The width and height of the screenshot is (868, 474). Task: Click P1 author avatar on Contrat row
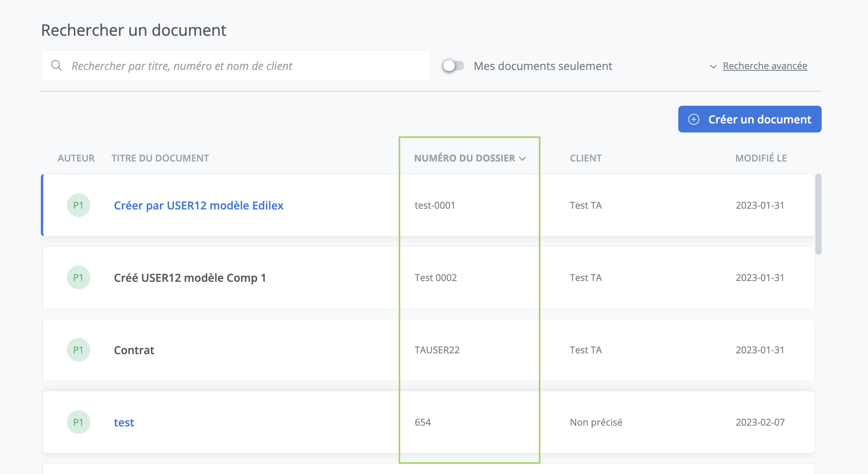tap(78, 350)
